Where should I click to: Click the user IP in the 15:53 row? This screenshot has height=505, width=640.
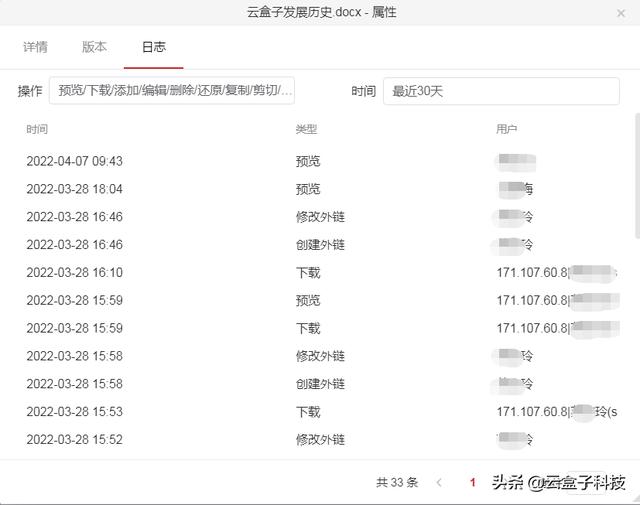[532, 412]
